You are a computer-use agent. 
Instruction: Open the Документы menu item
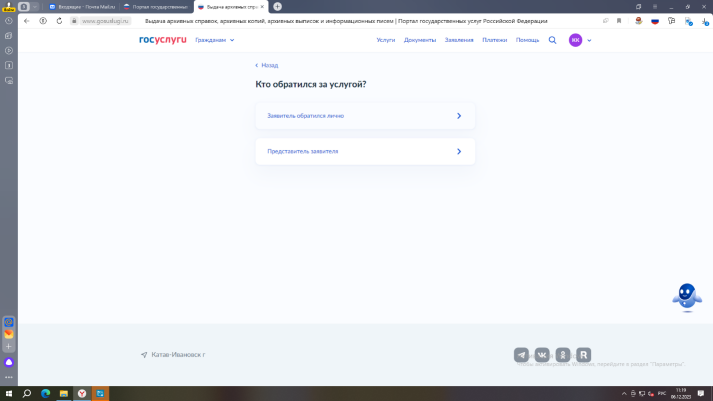coord(420,40)
